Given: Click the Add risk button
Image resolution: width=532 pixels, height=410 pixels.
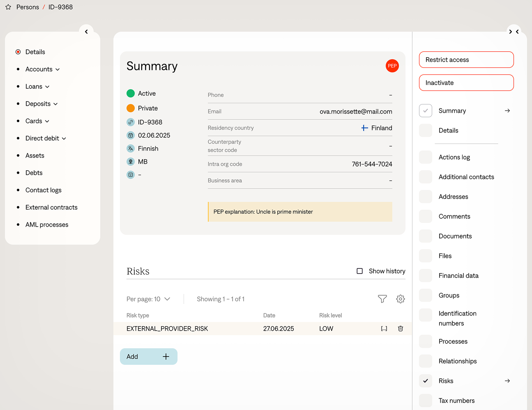Looking at the screenshot, I should coord(149,357).
